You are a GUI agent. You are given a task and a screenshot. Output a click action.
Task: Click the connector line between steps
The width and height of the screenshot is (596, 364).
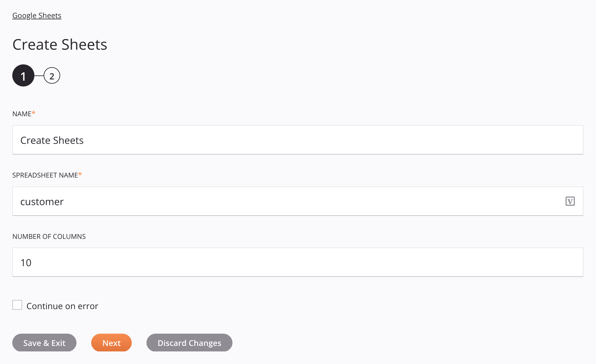38,76
